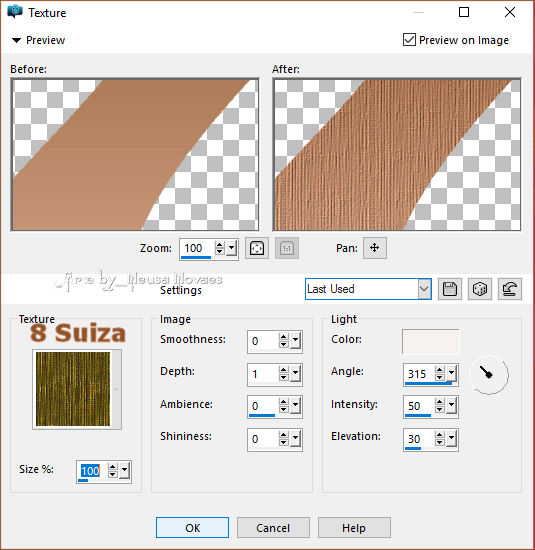Viewport: 535px width, 550px height.
Task: Click the PaintShop Pro title bar icon
Action: [x=15, y=12]
